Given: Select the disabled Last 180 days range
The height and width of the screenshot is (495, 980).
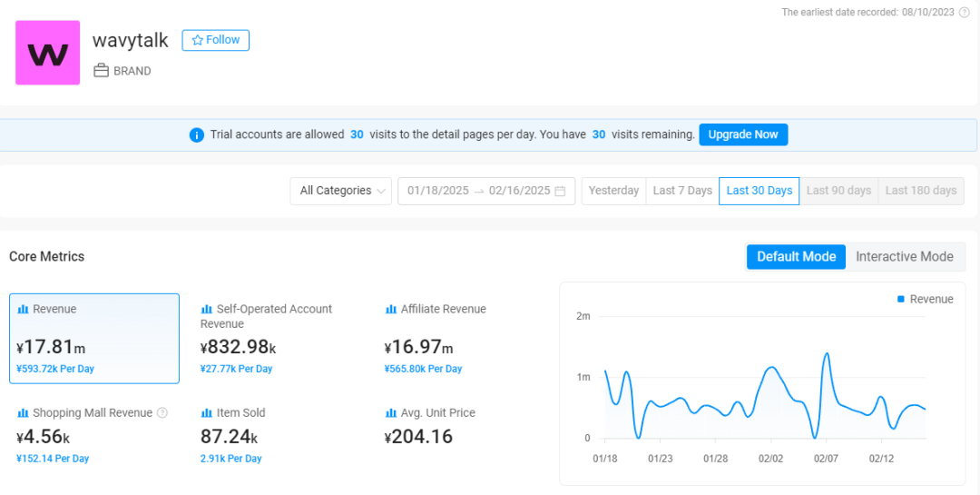Looking at the screenshot, I should pyautogui.click(x=921, y=191).
